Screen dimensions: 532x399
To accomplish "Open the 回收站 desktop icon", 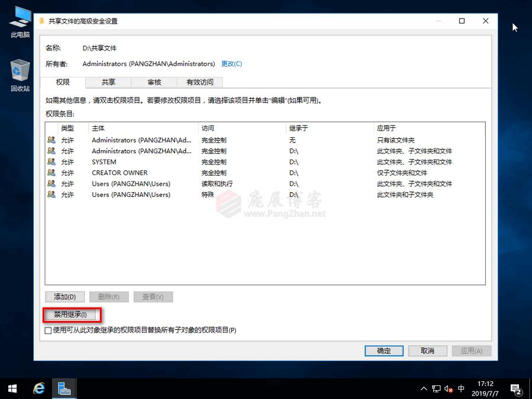I will (x=20, y=74).
